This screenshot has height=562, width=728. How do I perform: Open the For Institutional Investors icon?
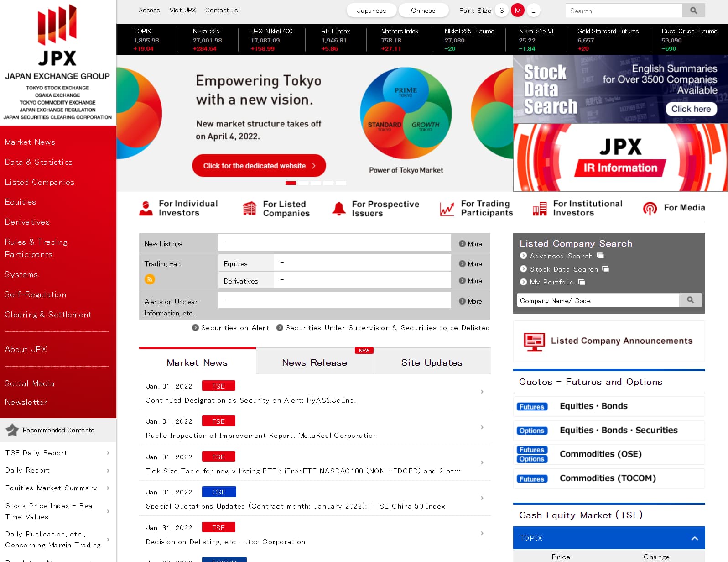point(540,209)
